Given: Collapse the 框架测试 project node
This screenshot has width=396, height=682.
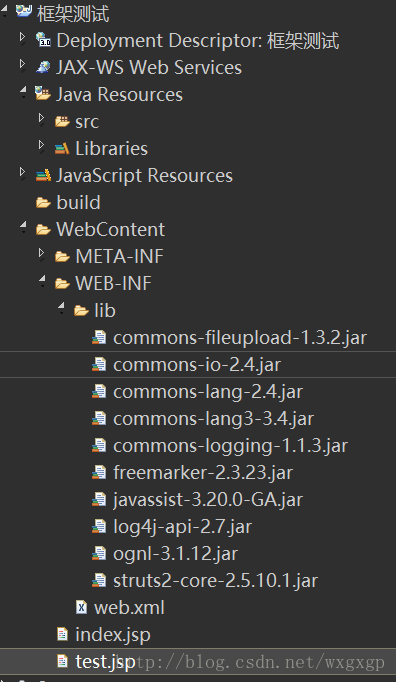Looking at the screenshot, I should coord(5,10).
